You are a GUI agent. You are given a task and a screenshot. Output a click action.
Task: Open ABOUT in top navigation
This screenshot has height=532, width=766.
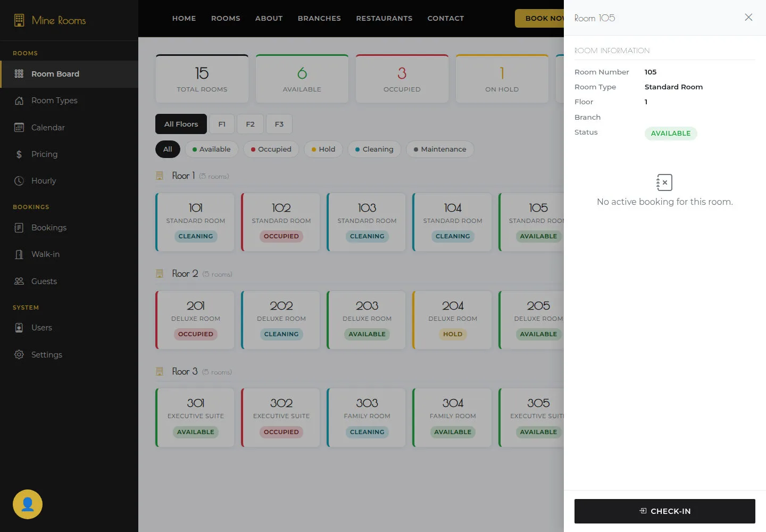pyautogui.click(x=269, y=18)
